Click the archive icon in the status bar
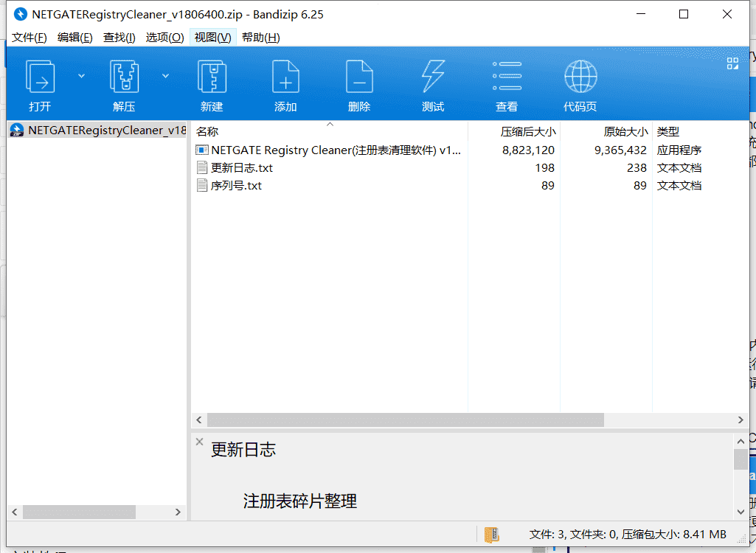 pyautogui.click(x=492, y=534)
